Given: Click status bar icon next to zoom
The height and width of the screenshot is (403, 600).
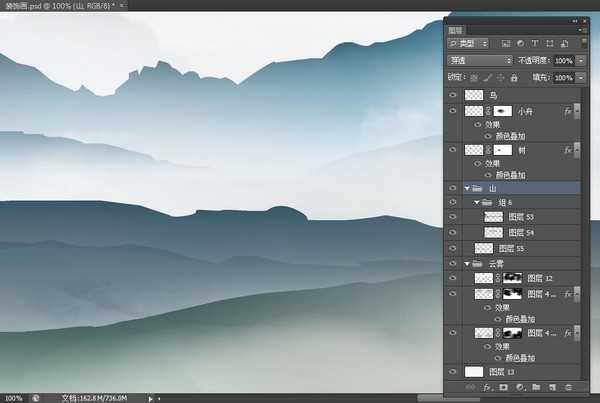Looking at the screenshot, I should 36,398.
